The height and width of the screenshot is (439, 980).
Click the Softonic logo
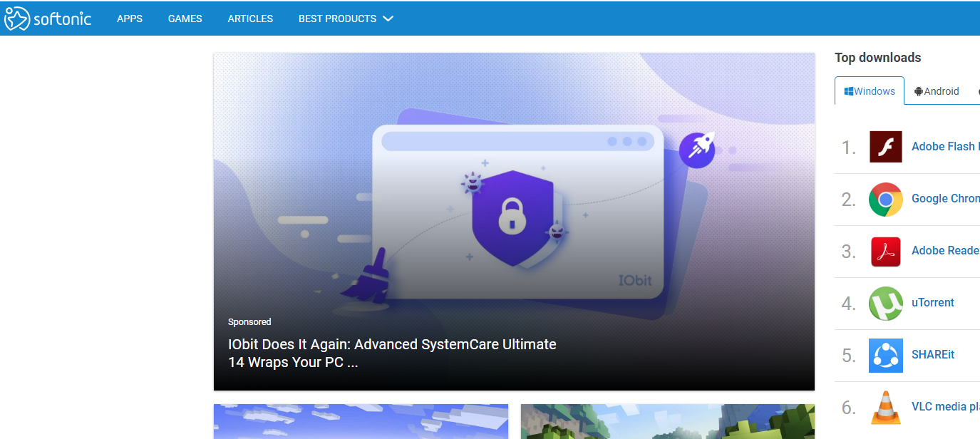(x=48, y=19)
